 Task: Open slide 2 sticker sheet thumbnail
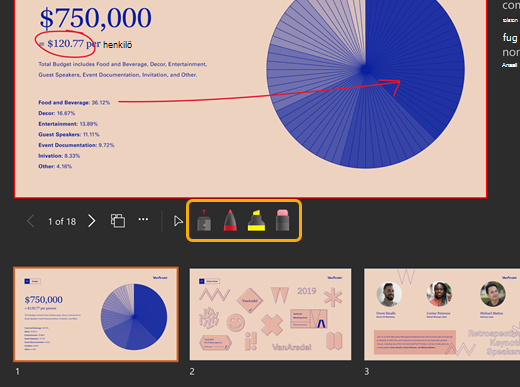point(270,314)
